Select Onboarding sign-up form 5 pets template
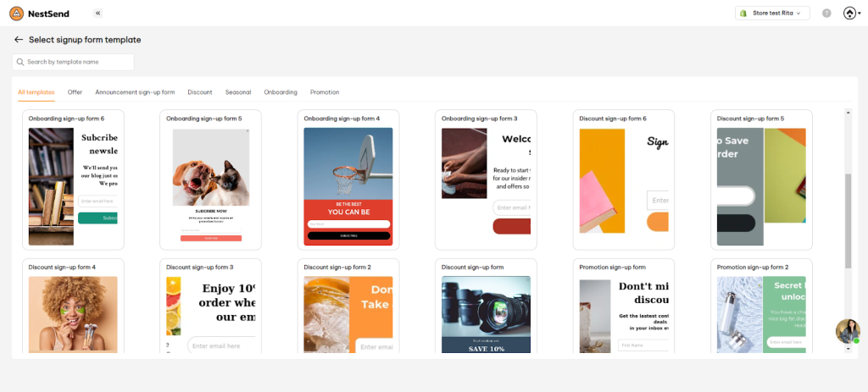 (210, 179)
